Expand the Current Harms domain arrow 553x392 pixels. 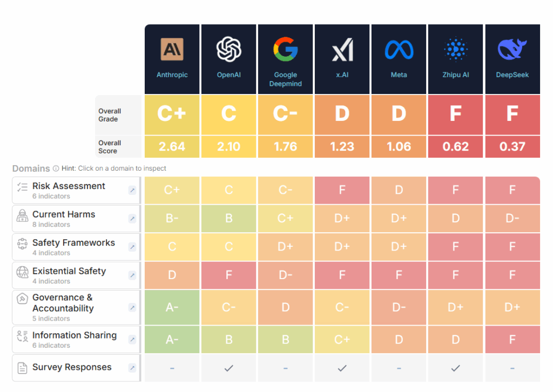(x=132, y=219)
